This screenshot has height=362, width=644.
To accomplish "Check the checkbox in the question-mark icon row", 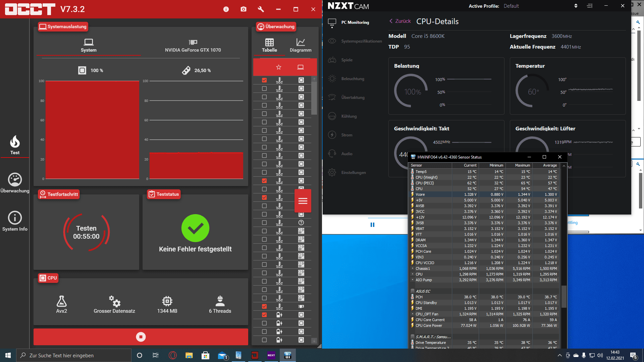I will 264,223.
